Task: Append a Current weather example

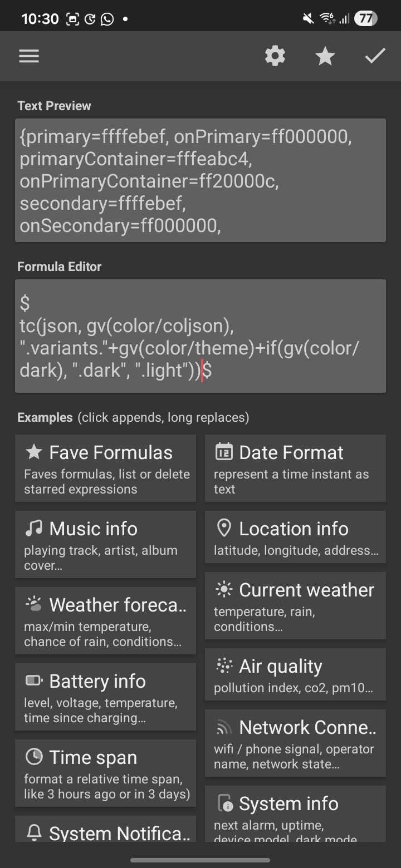Action: pos(295,605)
